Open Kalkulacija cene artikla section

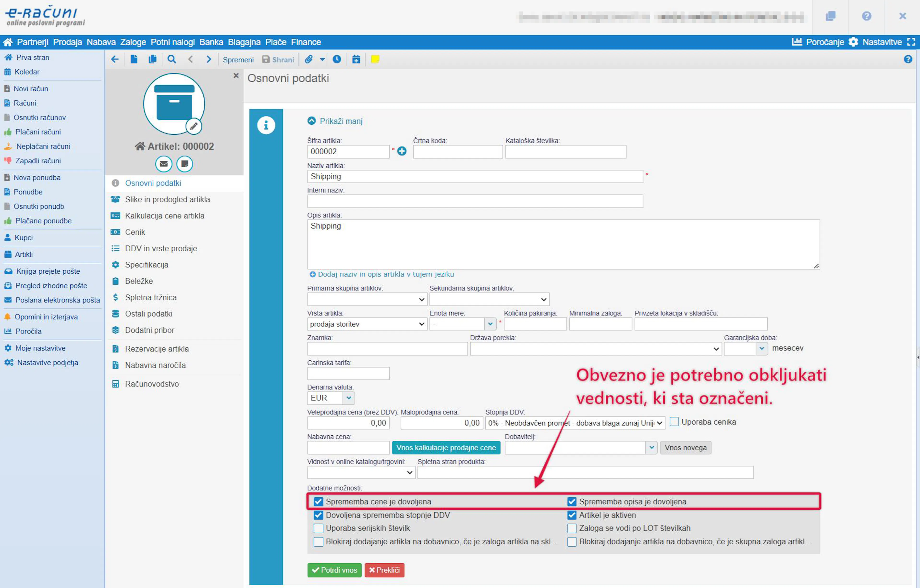(165, 216)
